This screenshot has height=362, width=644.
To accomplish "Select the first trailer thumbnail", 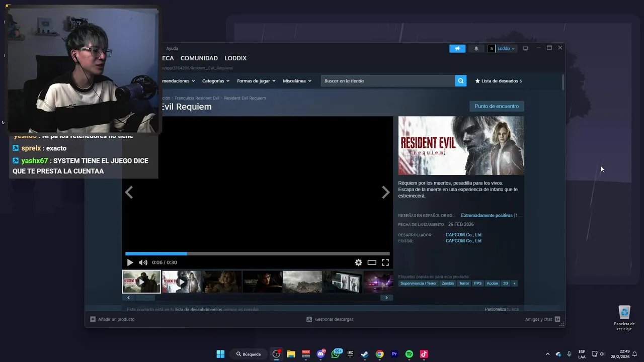I will 141,282.
